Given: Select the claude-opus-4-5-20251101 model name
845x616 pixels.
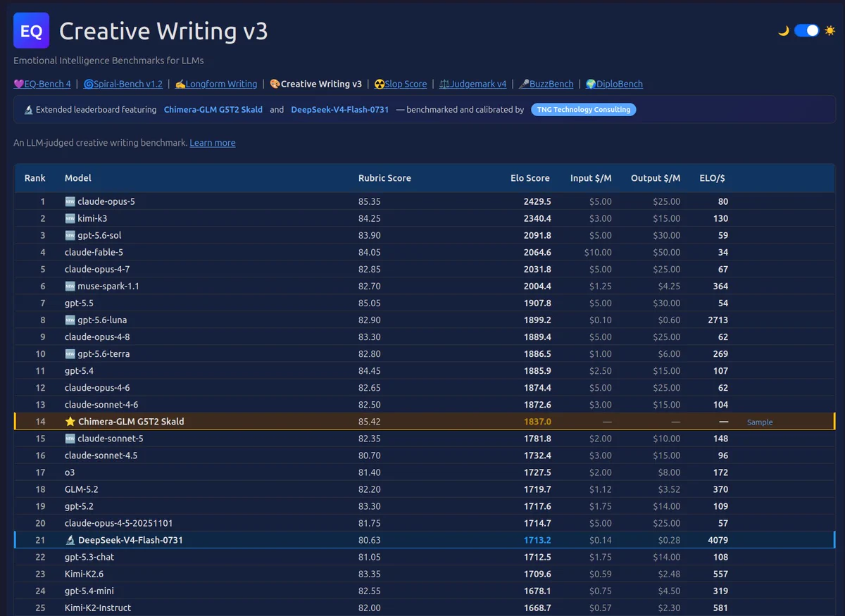Looking at the screenshot, I should point(119,523).
